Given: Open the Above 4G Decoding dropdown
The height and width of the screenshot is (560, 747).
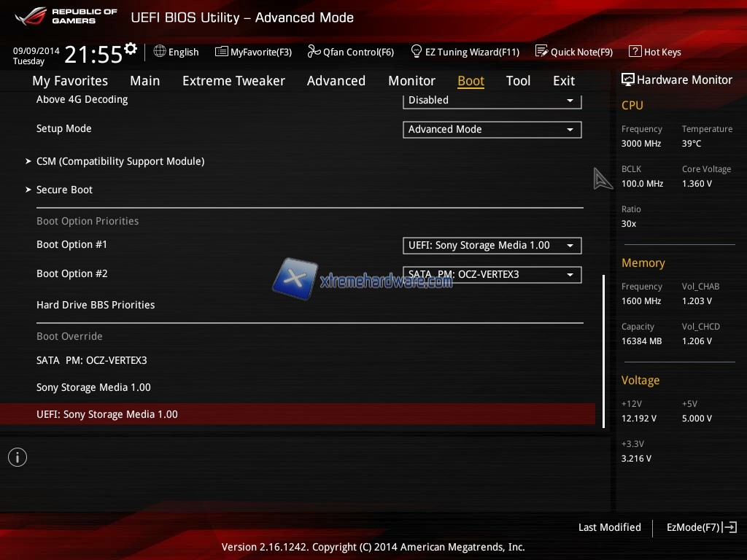Looking at the screenshot, I should 492,101.
